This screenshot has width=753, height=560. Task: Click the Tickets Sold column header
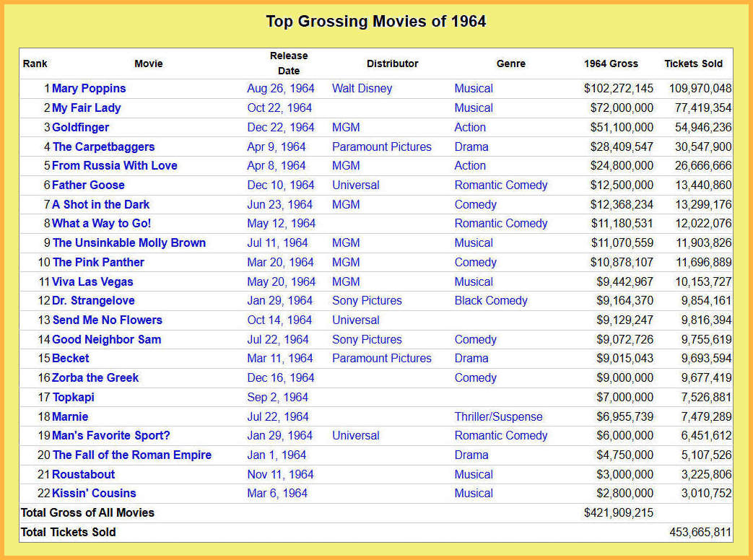pyautogui.click(x=694, y=64)
